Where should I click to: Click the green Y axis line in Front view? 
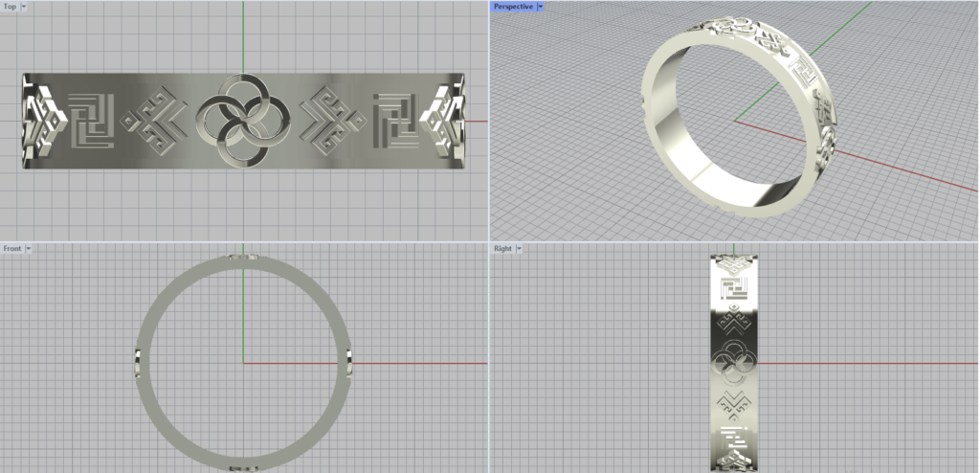tap(243, 316)
